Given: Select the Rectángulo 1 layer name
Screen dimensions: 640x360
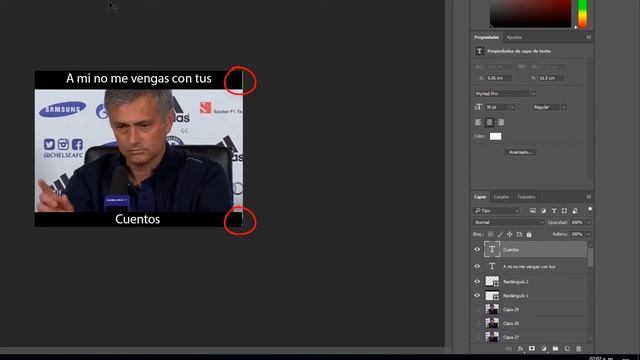Looking at the screenshot, I should 516,296.
